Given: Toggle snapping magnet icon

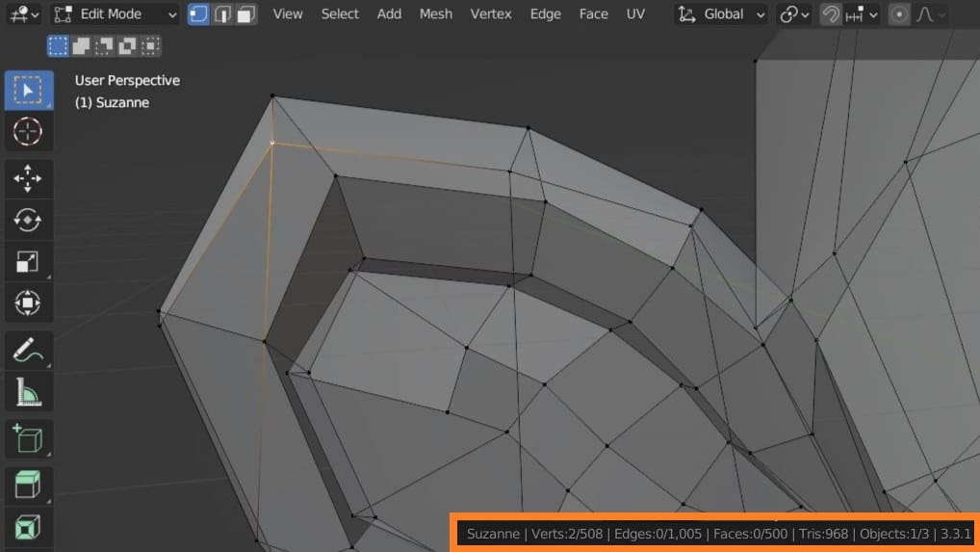Looking at the screenshot, I should (x=831, y=13).
